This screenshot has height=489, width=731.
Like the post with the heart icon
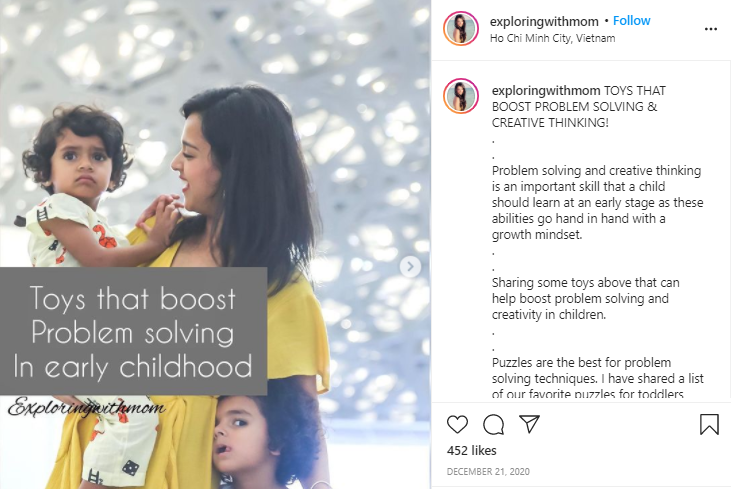[457, 424]
